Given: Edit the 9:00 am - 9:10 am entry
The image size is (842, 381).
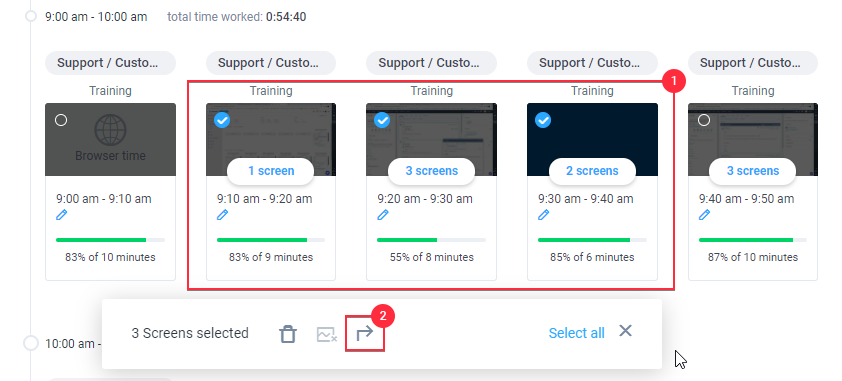Looking at the screenshot, I should (61, 215).
